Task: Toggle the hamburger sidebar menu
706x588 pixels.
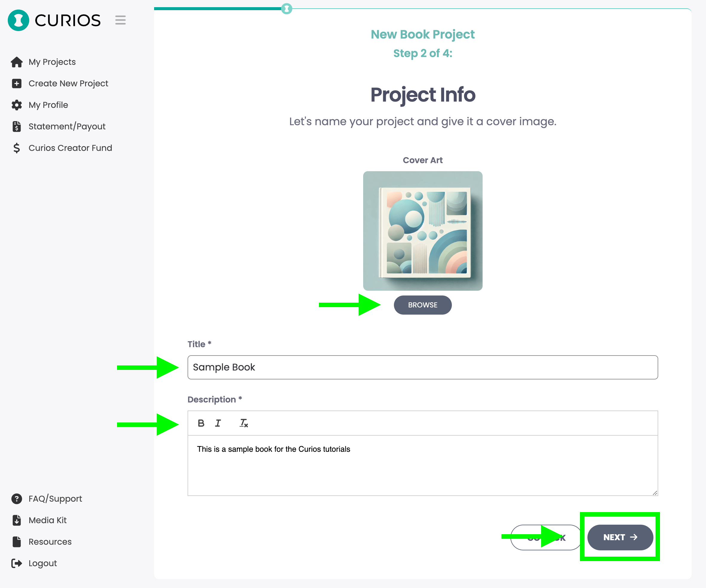Action: pos(120,20)
